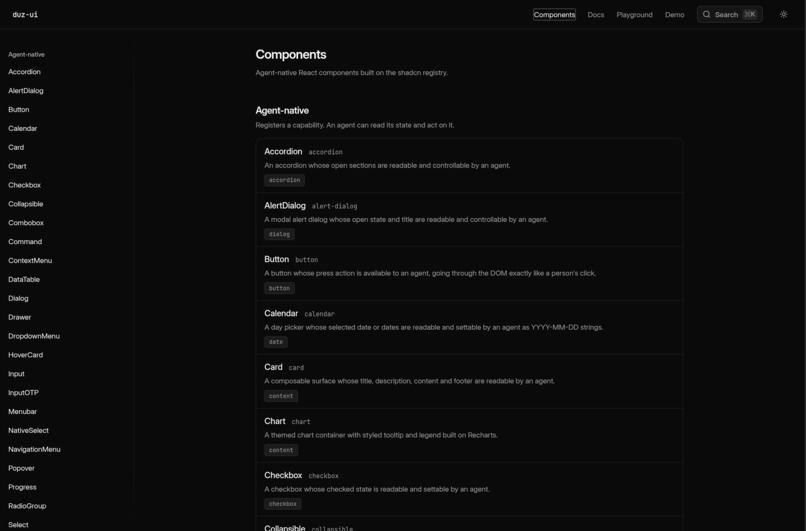The height and width of the screenshot is (531, 806).
Task: Click the 'dialog' capability tag
Action: coord(279,234)
